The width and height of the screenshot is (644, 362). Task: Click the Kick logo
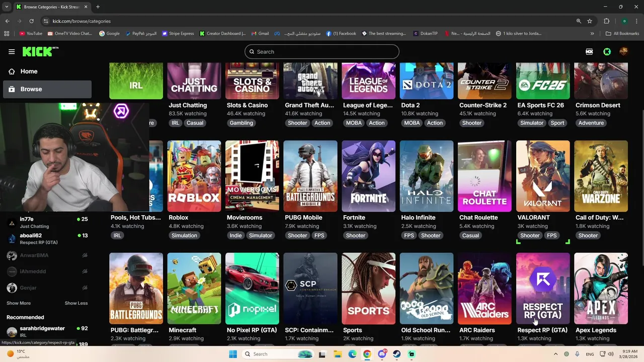40,51
